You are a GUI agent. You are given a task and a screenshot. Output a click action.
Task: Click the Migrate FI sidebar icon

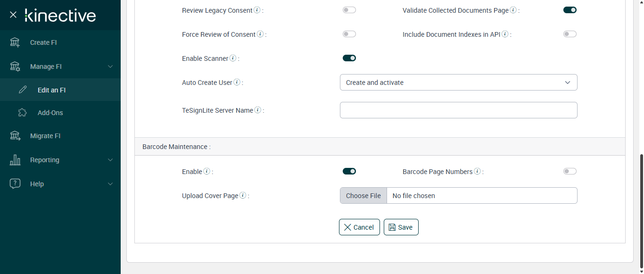tap(15, 136)
